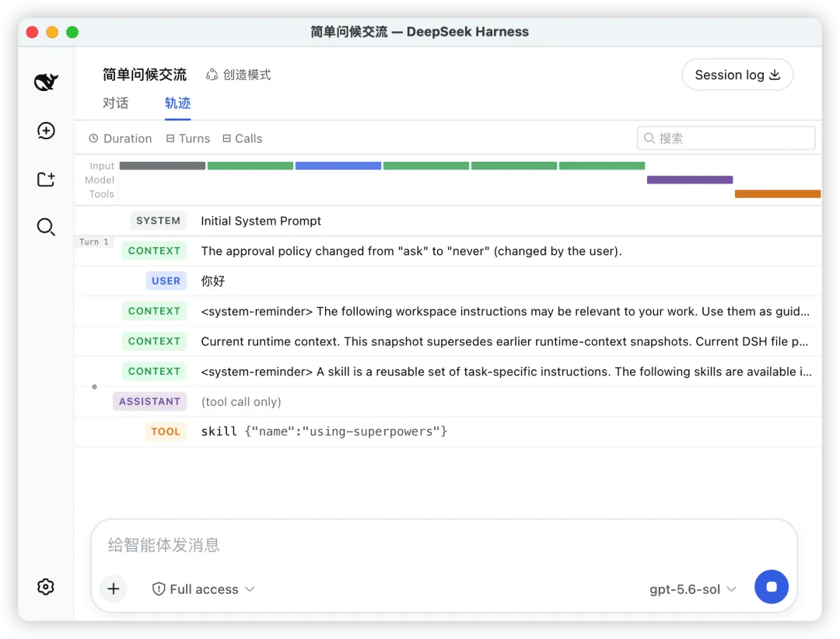Click the yellow minimize window button

pyautogui.click(x=52, y=32)
